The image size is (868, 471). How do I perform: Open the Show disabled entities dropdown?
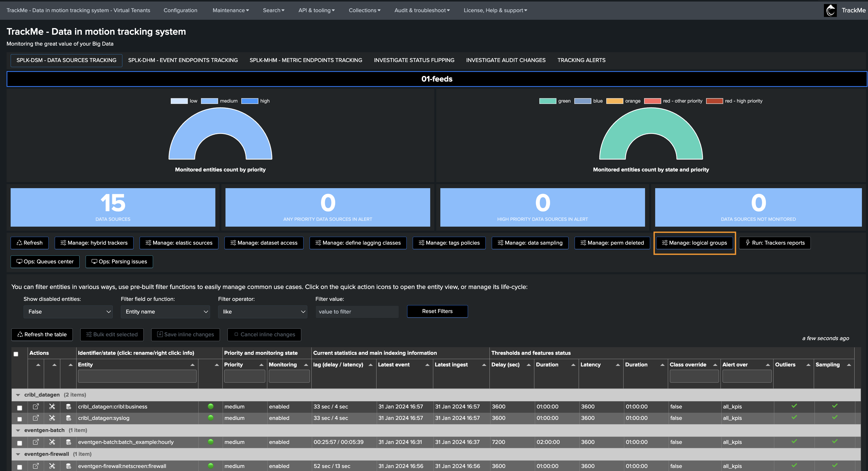point(68,311)
